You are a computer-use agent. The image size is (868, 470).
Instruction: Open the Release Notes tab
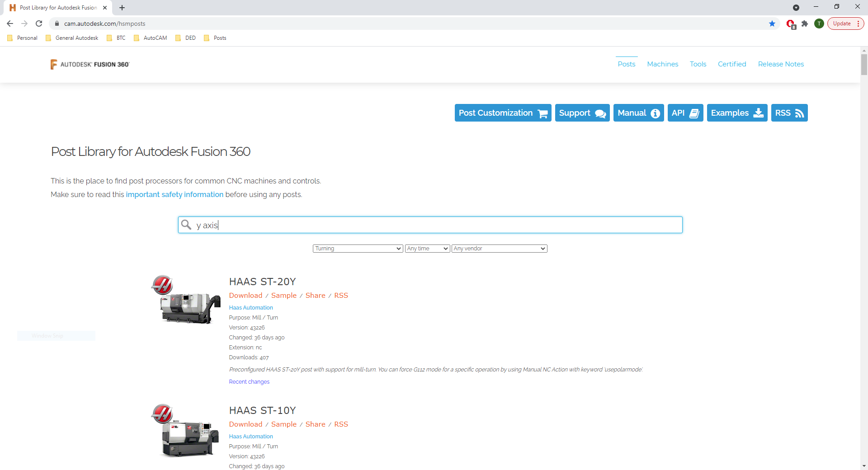[x=781, y=64]
